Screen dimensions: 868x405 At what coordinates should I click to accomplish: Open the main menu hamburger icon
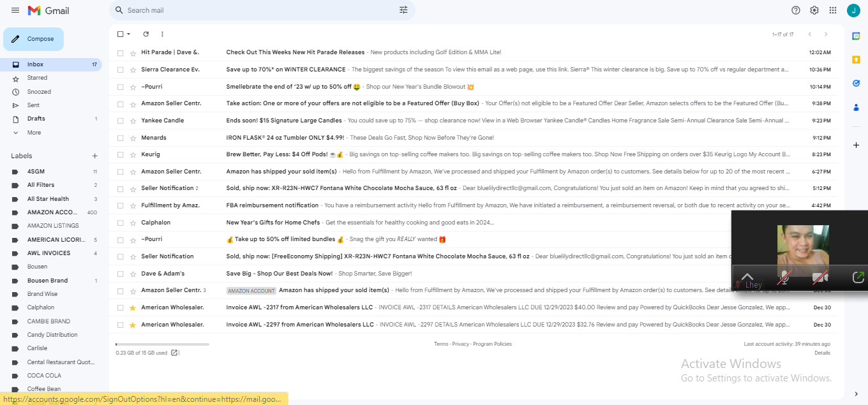tap(15, 10)
